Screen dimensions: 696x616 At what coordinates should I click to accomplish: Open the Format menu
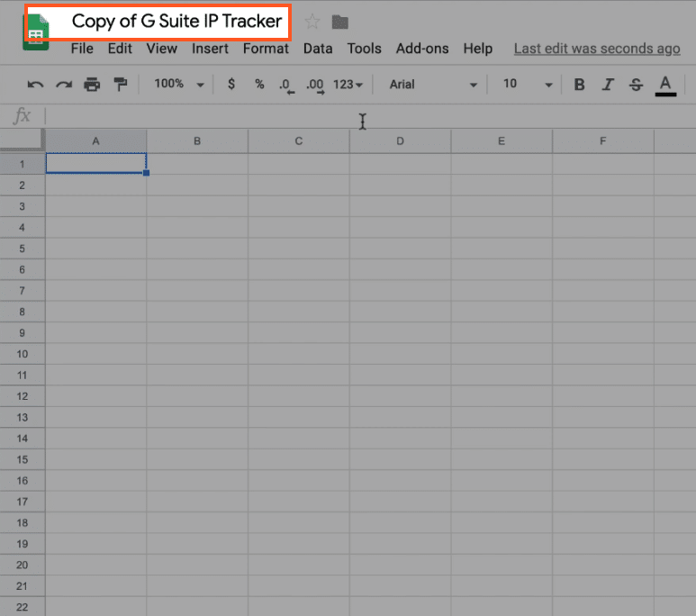(x=266, y=48)
